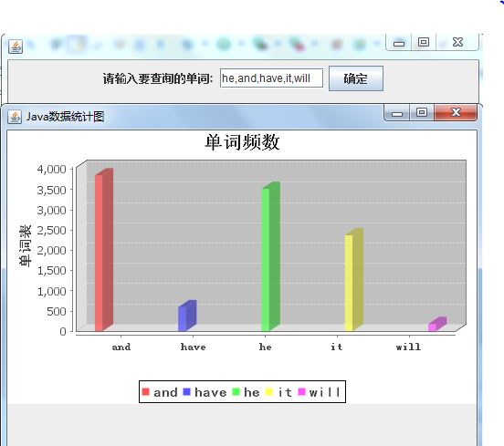This screenshot has height=446, width=504.
Task: Click the 'will' x-axis category label
Action: 408,347
